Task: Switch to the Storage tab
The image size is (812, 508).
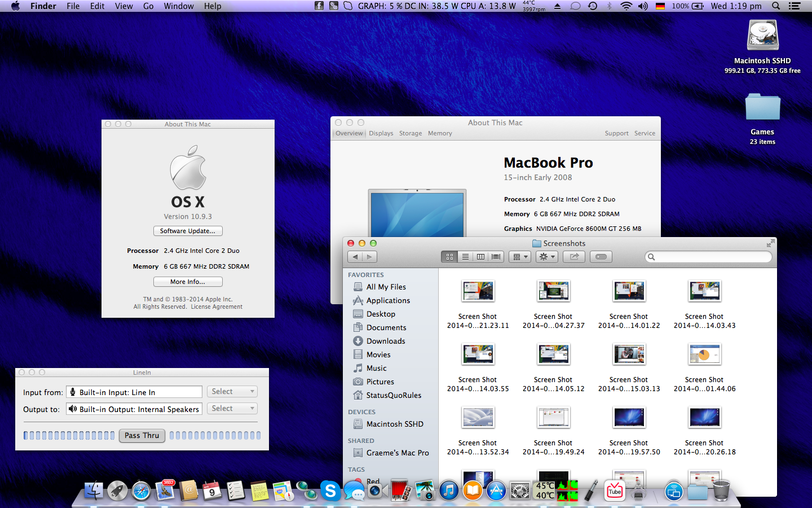Action: [411, 134]
